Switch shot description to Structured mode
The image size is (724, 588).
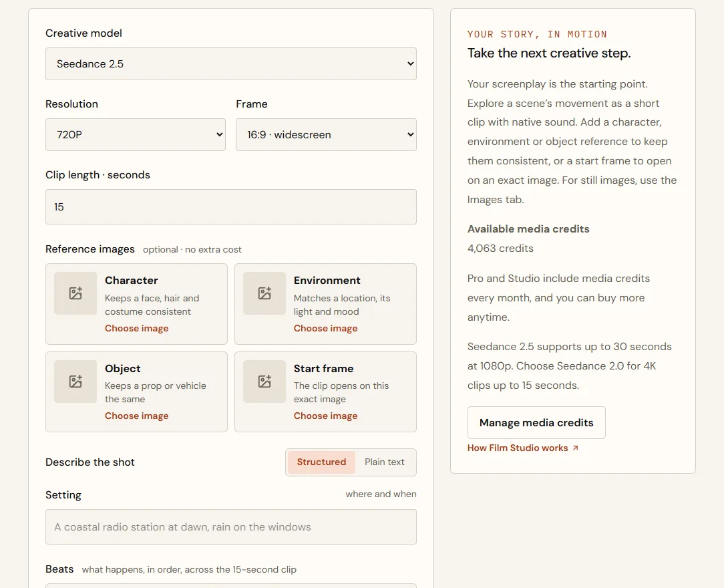(321, 462)
